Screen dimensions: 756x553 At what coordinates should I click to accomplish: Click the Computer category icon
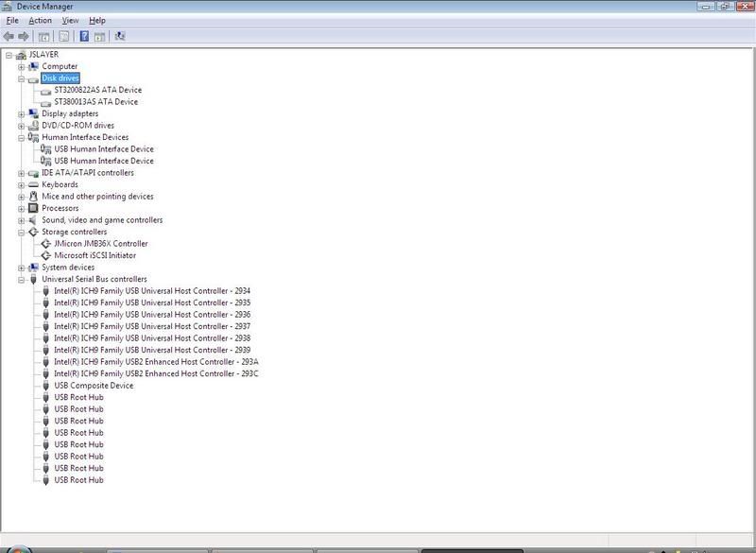pyautogui.click(x=33, y=66)
